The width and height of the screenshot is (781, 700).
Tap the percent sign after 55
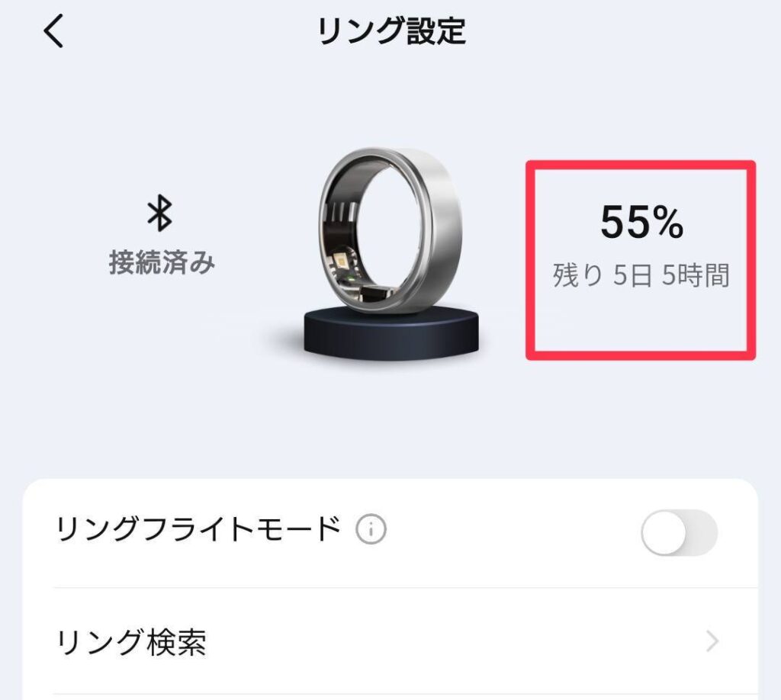click(x=666, y=223)
